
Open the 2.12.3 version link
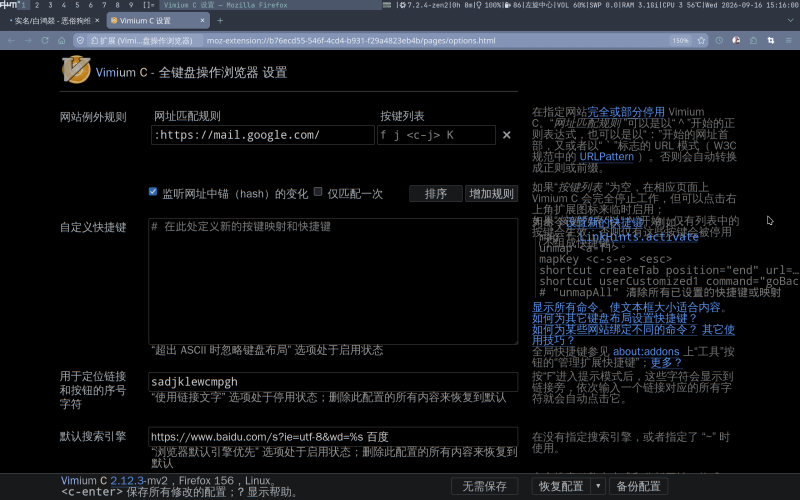coord(127,481)
